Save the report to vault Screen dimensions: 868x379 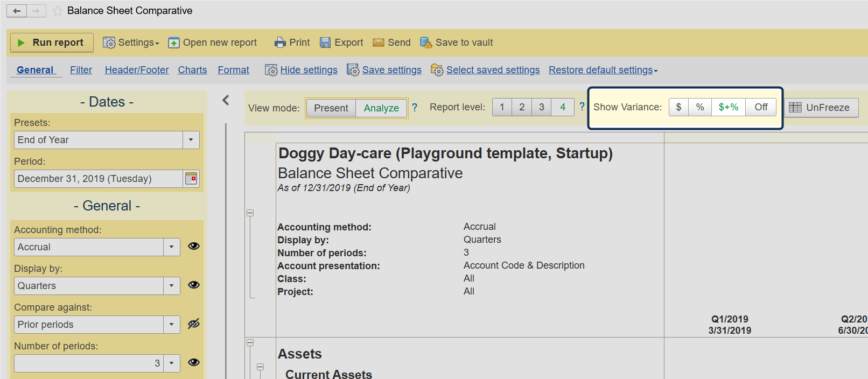(x=426, y=43)
